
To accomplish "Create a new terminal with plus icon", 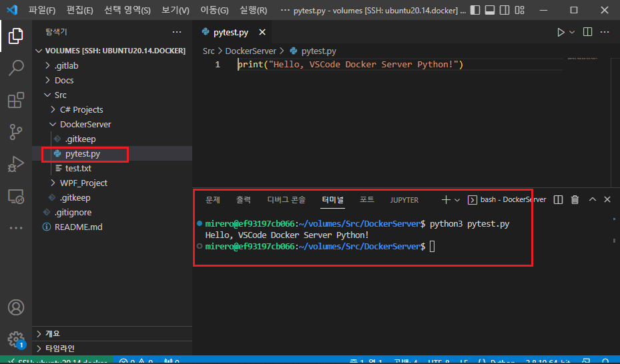I will tap(446, 200).
